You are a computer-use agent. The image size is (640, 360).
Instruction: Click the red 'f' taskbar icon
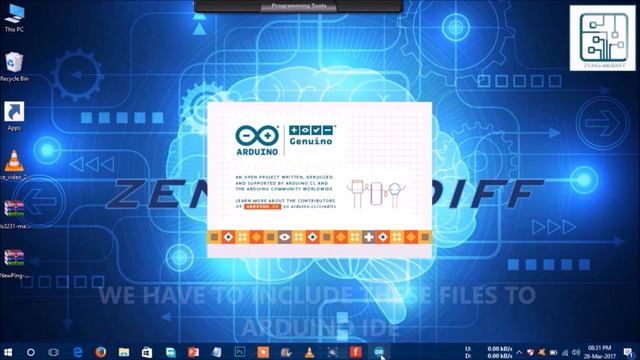(x=356, y=352)
